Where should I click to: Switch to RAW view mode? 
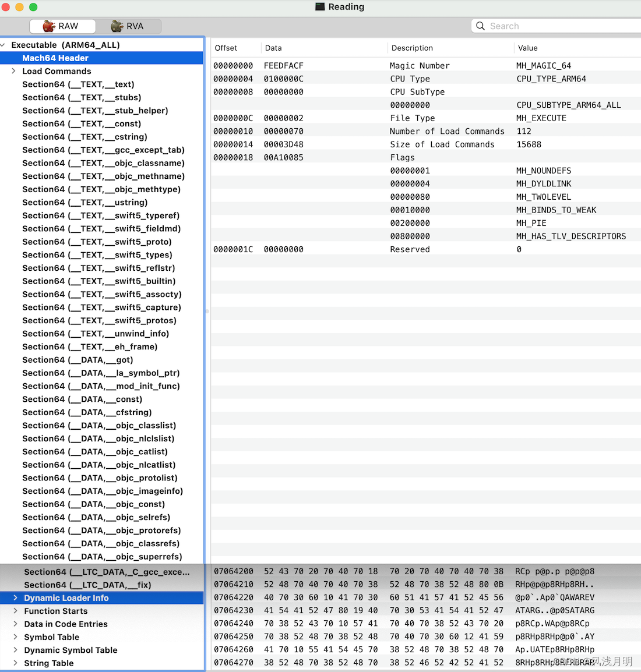(x=62, y=26)
